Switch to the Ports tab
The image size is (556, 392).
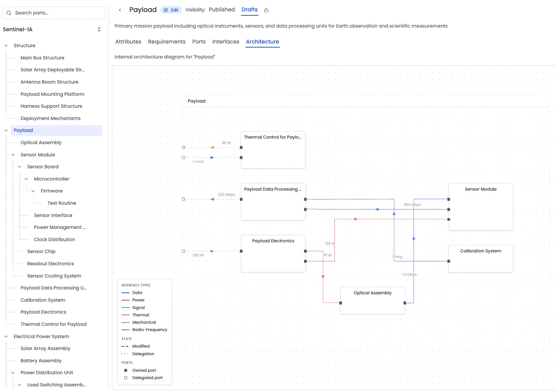pos(199,42)
